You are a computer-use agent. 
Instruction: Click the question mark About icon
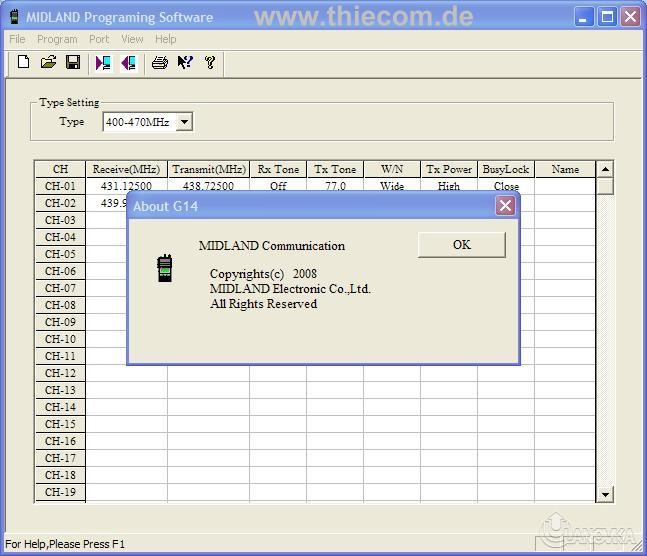210,63
